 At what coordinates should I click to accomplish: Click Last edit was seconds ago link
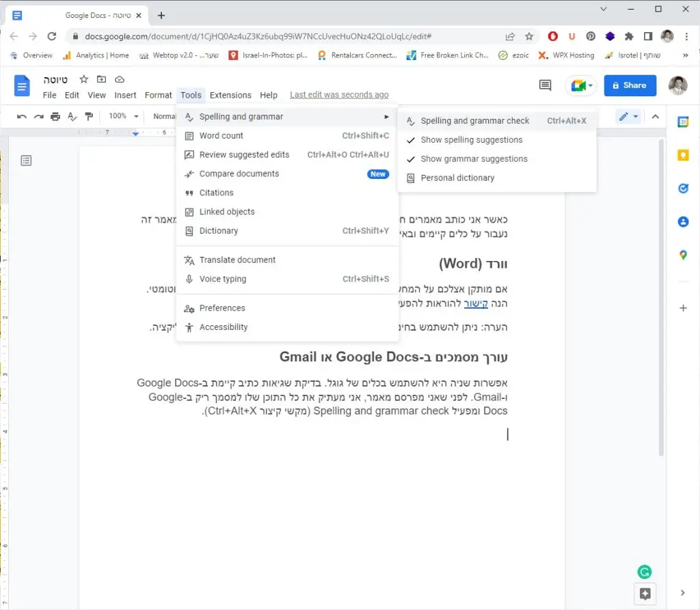(x=339, y=94)
